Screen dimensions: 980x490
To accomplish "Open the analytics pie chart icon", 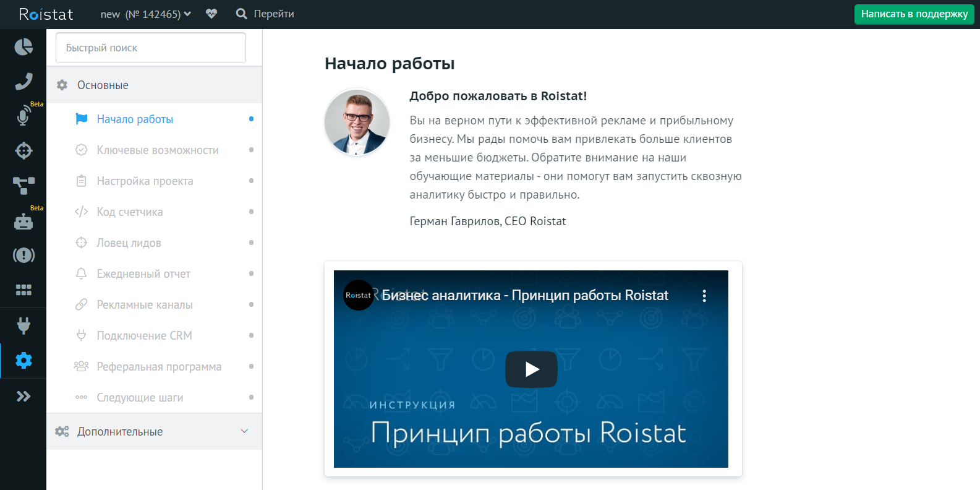I will coord(23,47).
